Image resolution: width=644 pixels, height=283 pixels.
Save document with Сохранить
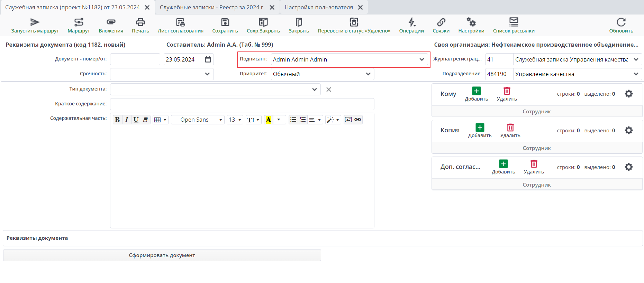tap(225, 23)
